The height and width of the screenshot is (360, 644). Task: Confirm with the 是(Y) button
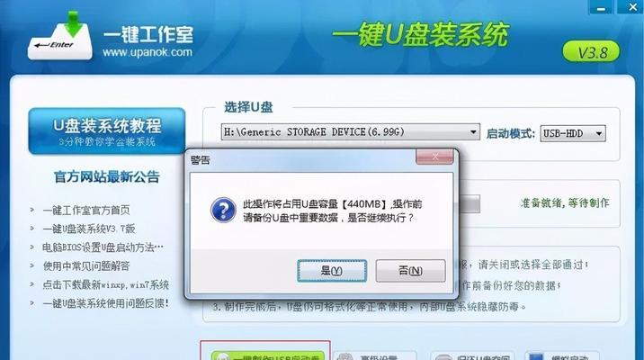332,270
